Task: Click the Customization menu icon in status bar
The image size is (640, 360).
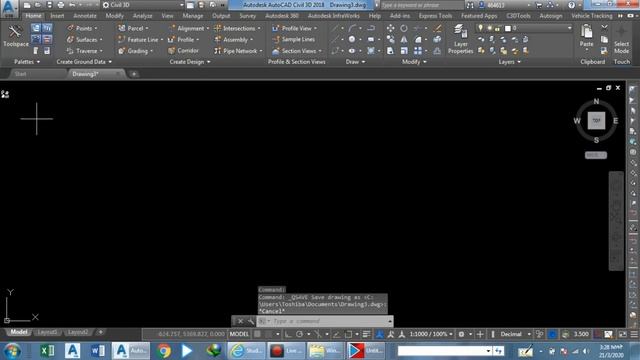Action: pos(634,334)
